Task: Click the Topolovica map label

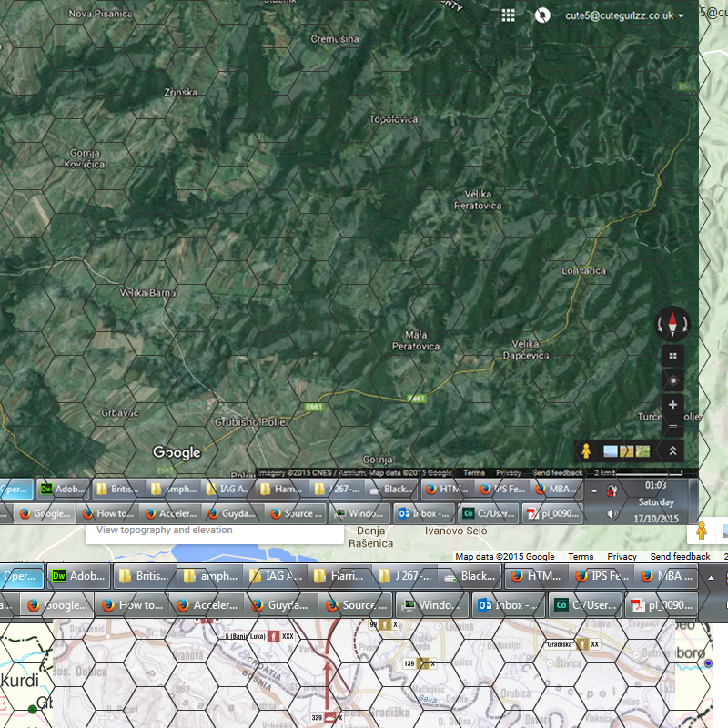Action: point(393,119)
